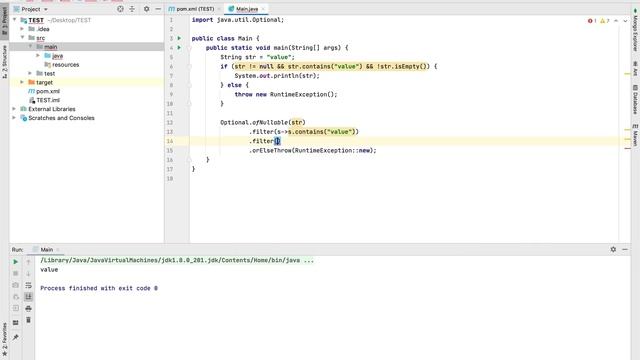Stop the running process in Run panel
This screenshot has width=640, height=360.
16,273
